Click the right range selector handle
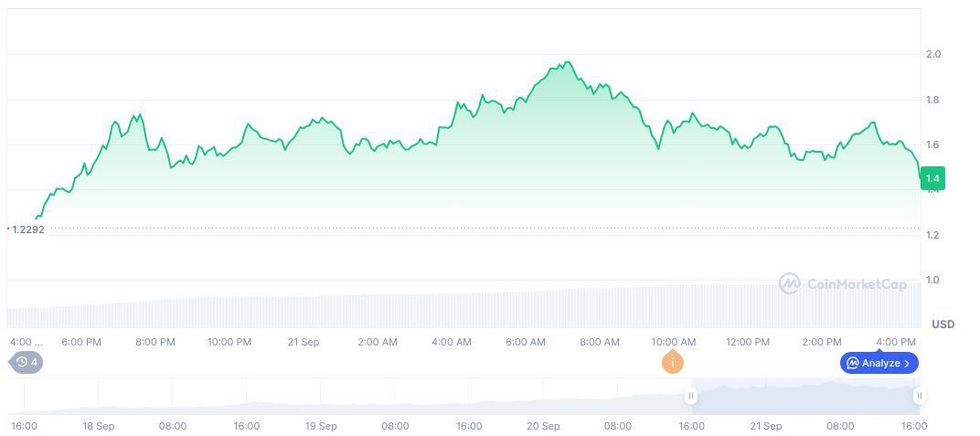980x436 pixels. tap(919, 396)
